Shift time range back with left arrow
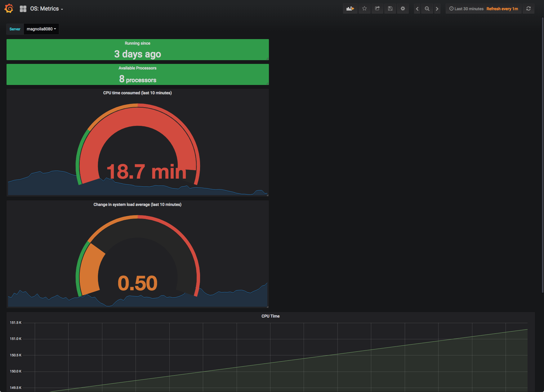This screenshot has width=544, height=392. click(x=417, y=8)
